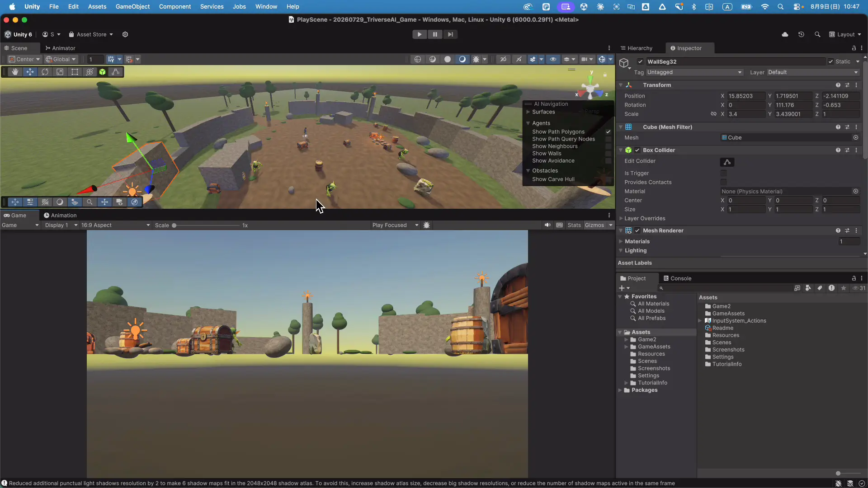Click Unity search magnifier icon
Viewport: 868px width, 488px height.
coord(817,34)
